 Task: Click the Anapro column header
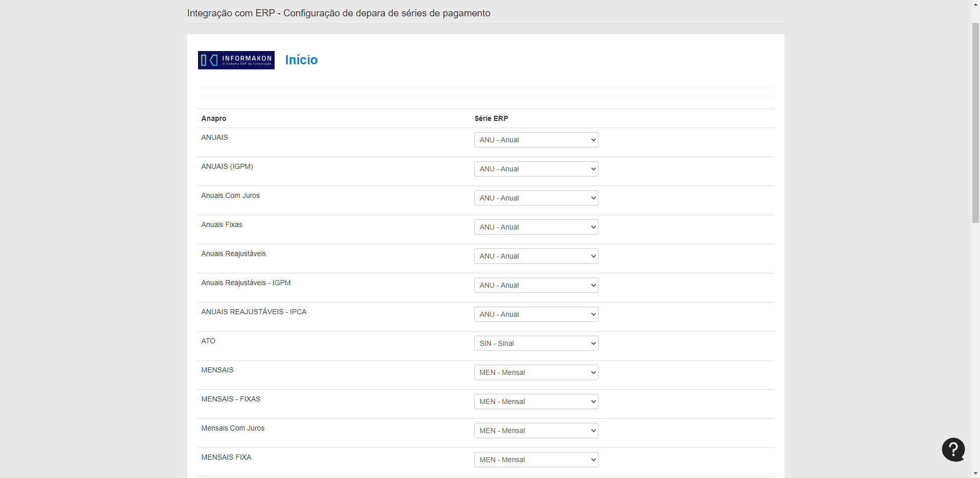point(213,118)
